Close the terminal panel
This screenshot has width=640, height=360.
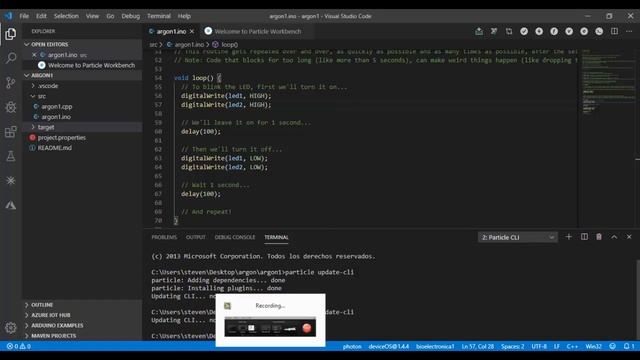(x=629, y=237)
